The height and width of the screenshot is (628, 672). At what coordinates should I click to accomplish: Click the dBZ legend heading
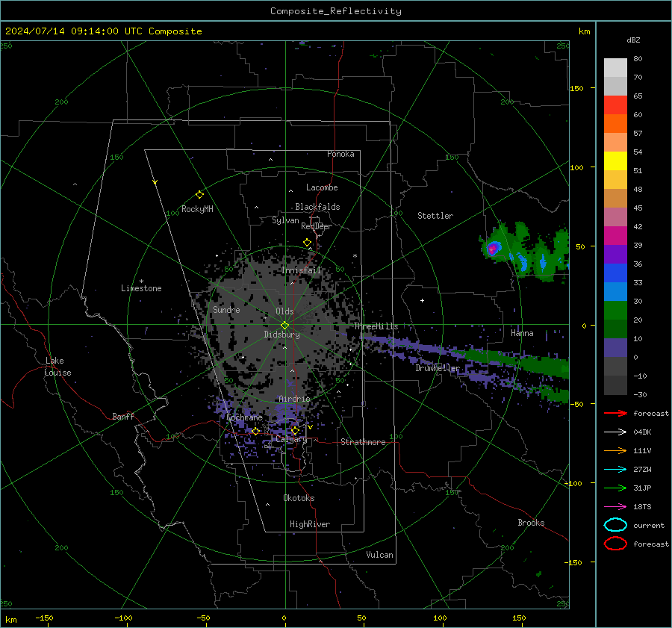633,40
